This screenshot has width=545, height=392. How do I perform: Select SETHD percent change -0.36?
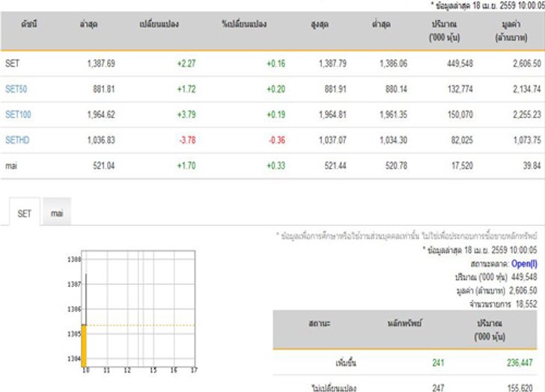tap(277, 141)
